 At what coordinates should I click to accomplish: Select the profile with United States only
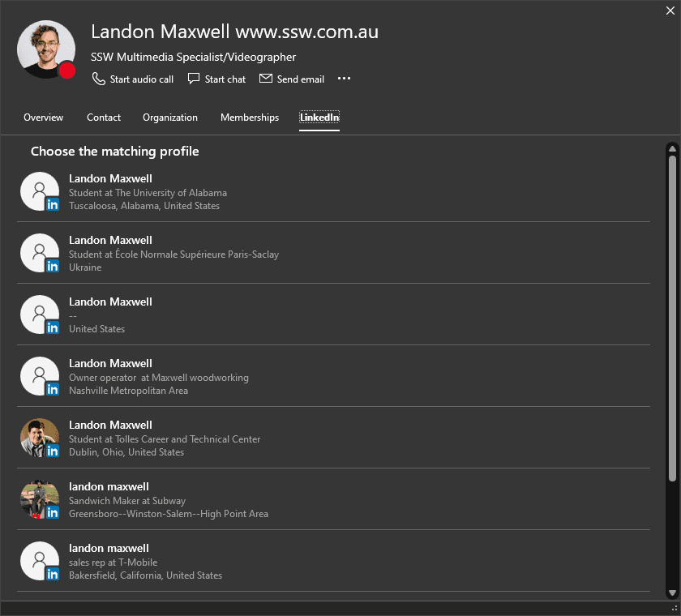click(110, 315)
